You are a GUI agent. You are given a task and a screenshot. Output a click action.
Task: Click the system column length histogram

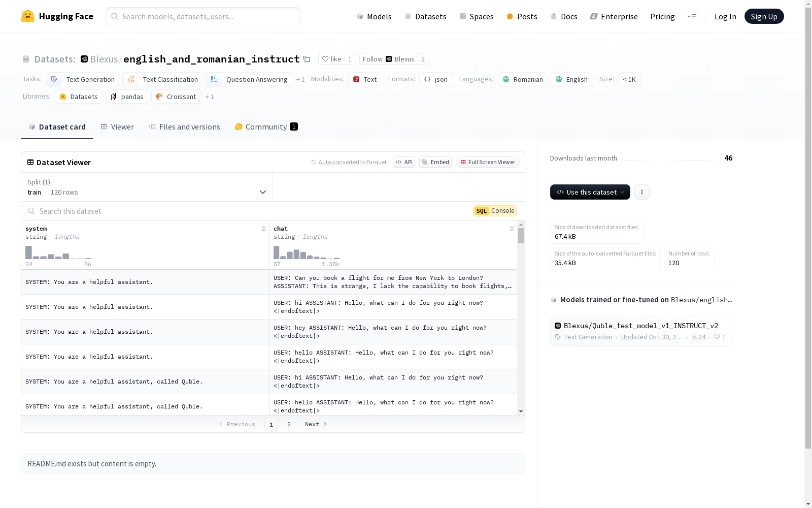[58, 252]
